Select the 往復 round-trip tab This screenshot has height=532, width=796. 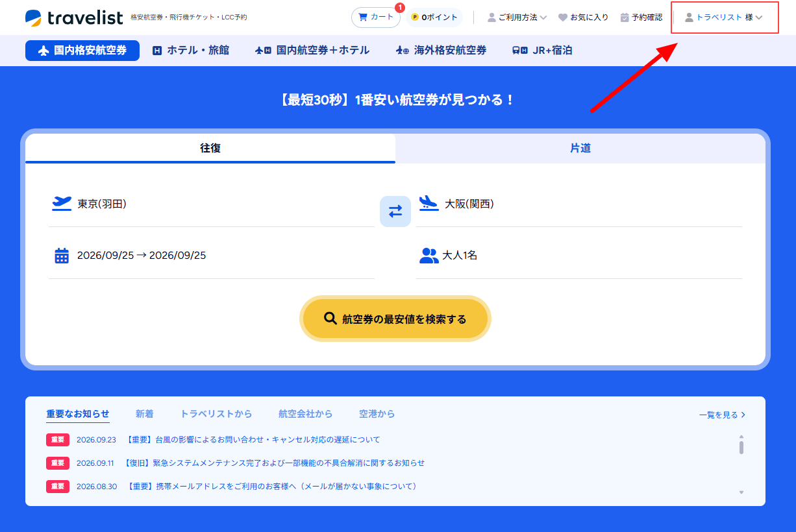coord(210,149)
